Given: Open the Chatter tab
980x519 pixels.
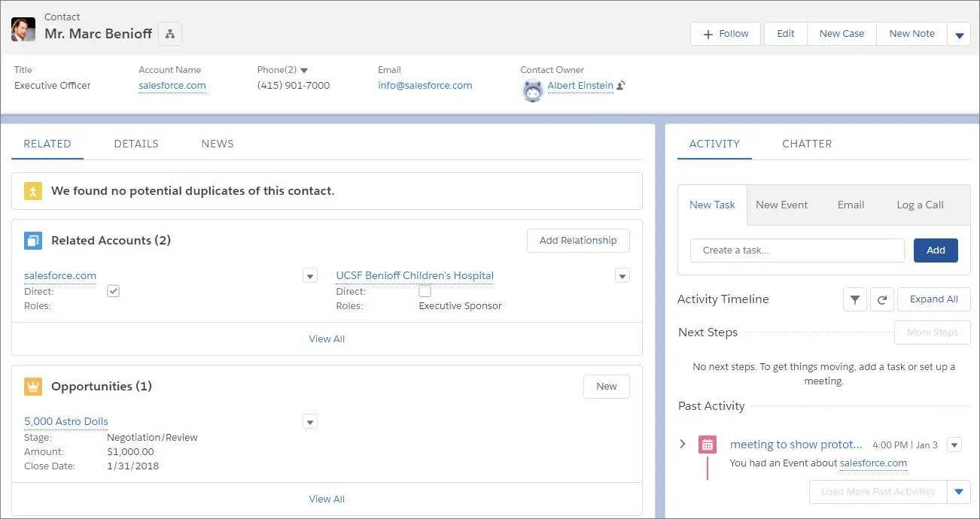Looking at the screenshot, I should tap(807, 144).
